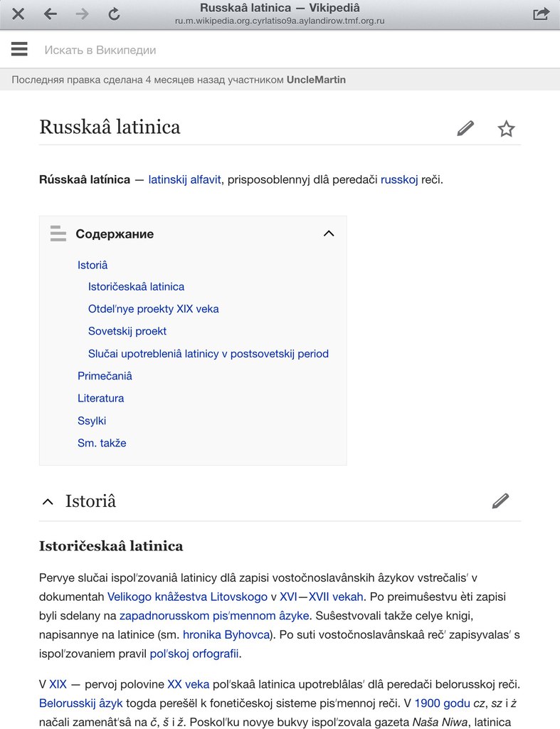Edit the article lead section pencil
Image resolution: width=560 pixels, height=729 pixels.
pos(465,128)
